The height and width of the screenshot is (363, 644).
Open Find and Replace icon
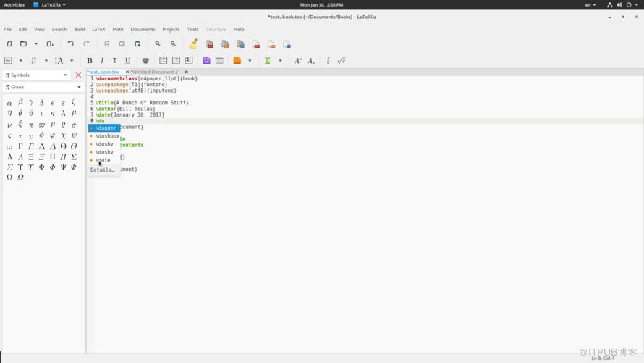point(174,44)
